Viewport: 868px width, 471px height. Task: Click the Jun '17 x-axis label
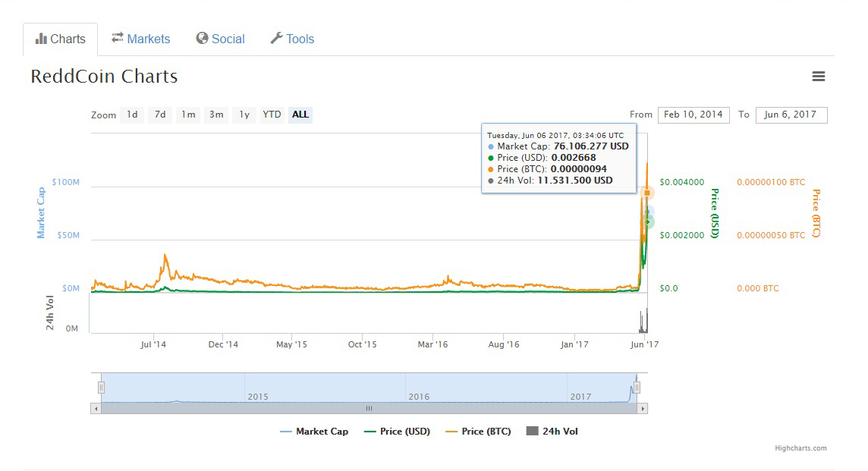point(644,344)
